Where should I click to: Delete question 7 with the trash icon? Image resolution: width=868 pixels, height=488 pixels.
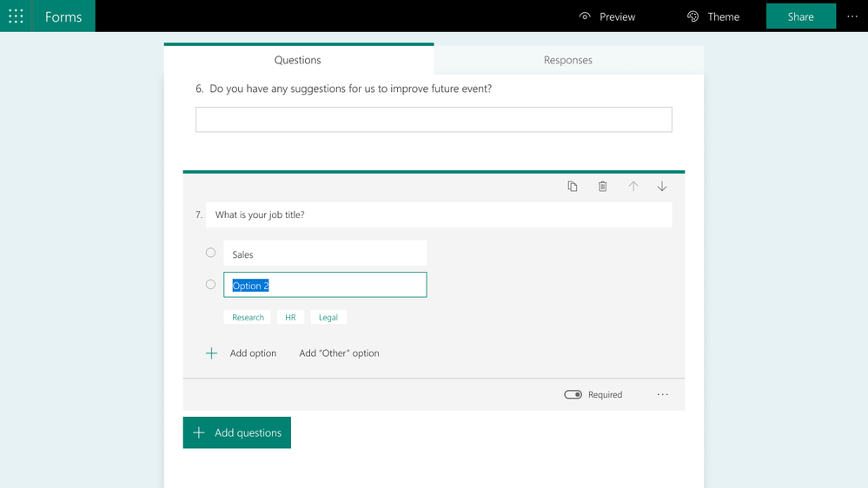click(602, 187)
